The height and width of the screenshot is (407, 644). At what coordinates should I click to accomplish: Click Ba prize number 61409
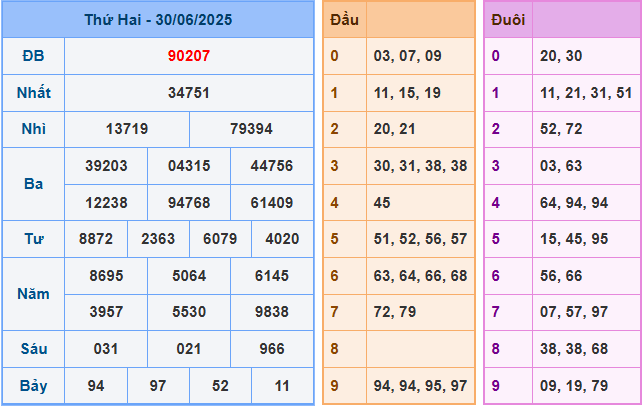pyautogui.click(x=272, y=203)
